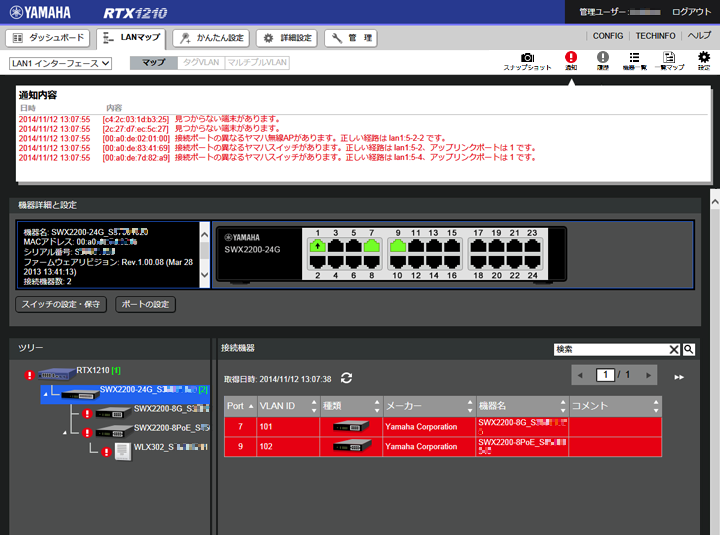Refresh connected devices with reload icon

(347, 378)
